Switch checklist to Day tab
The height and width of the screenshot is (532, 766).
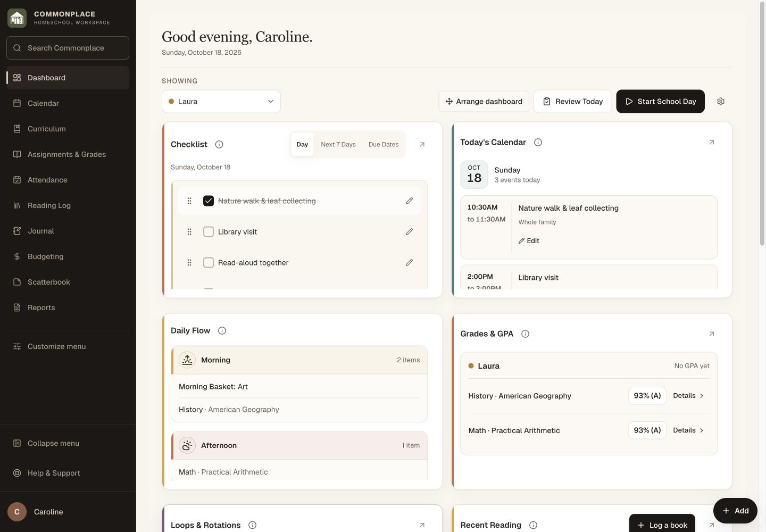click(x=302, y=144)
